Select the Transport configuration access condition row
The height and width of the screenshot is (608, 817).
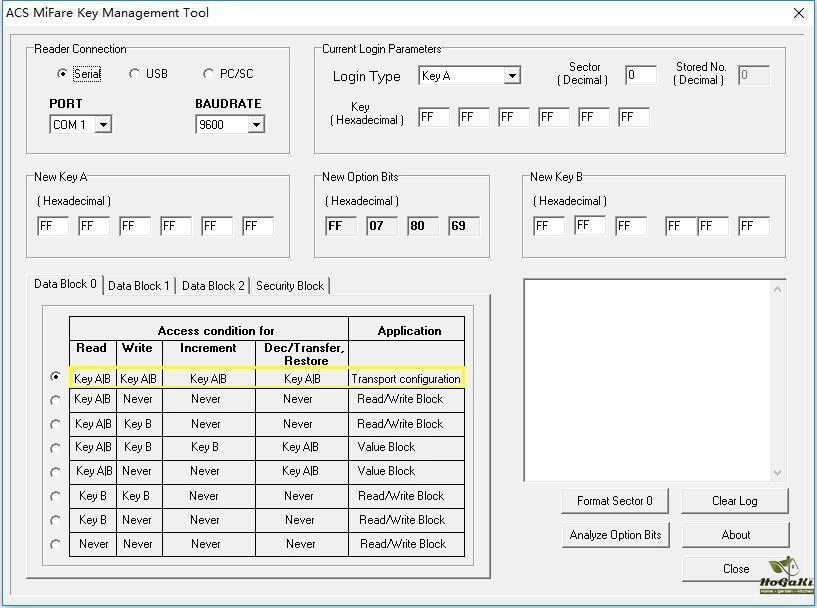point(56,377)
